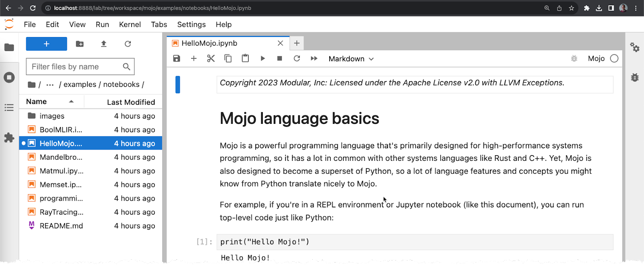Open the browser downloads icon

pos(599,8)
